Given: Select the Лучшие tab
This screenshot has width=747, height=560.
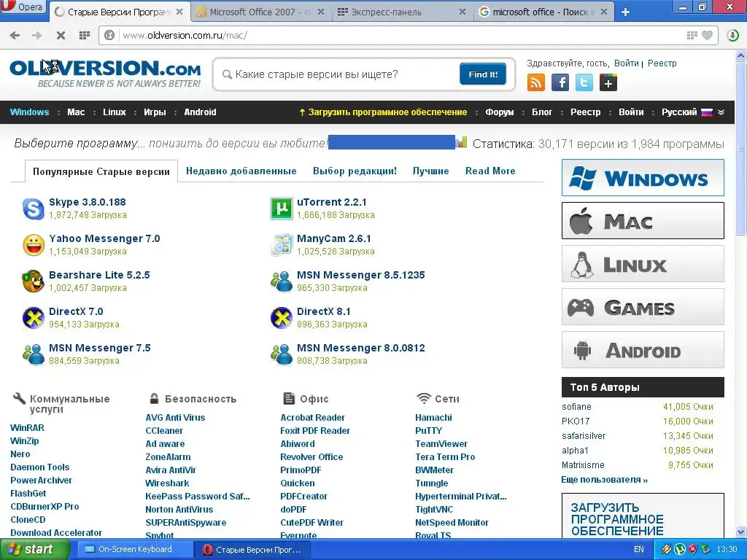Looking at the screenshot, I should coord(430,171).
